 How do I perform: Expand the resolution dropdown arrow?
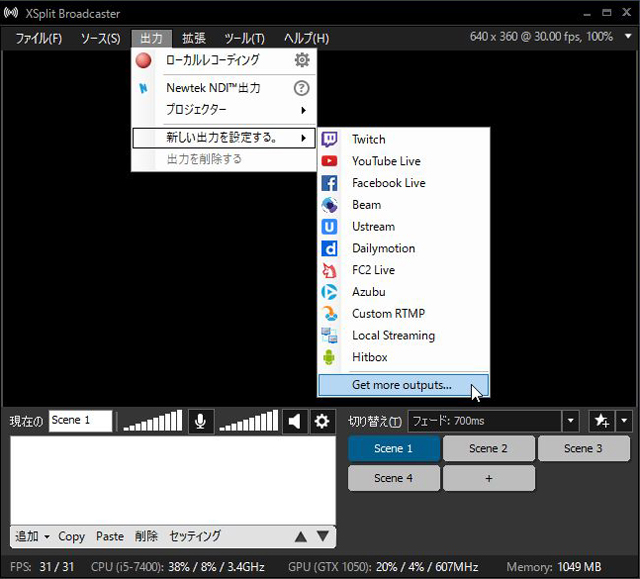[x=628, y=36]
